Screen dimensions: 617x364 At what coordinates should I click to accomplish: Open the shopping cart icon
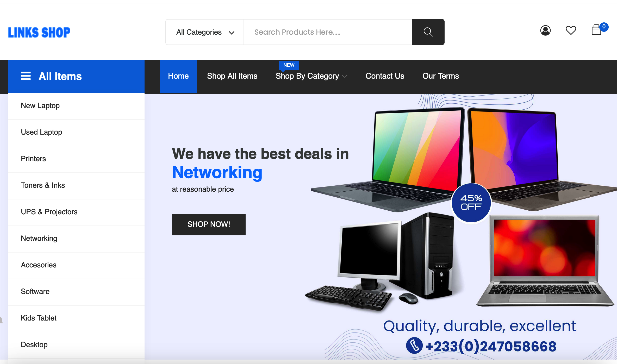click(596, 30)
